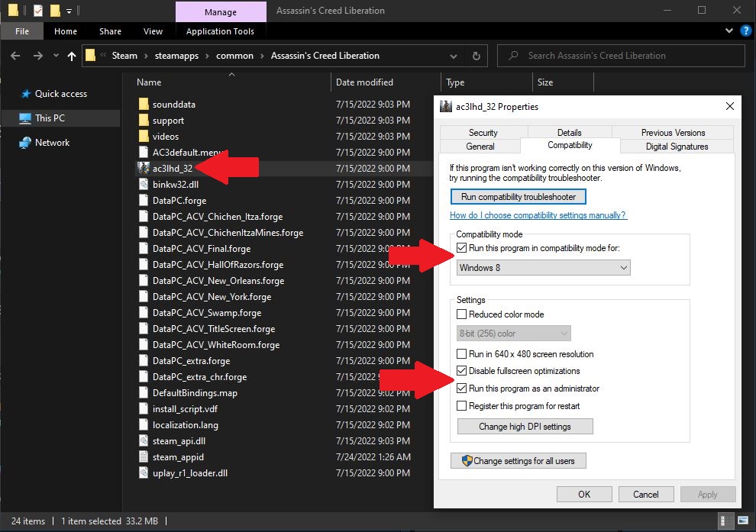Image resolution: width=756 pixels, height=532 pixels.
Task: Toggle Run in compatibility mode checkbox
Action: [x=461, y=248]
